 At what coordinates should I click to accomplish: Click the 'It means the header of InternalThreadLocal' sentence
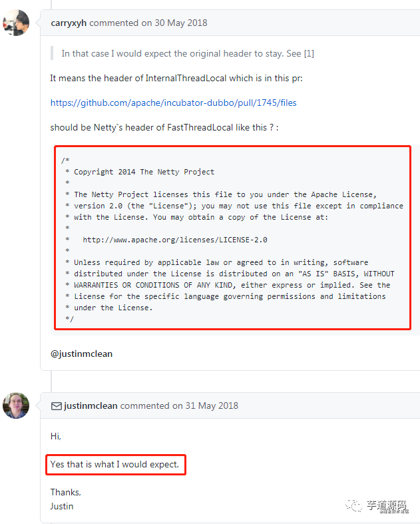[x=176, y=78]
